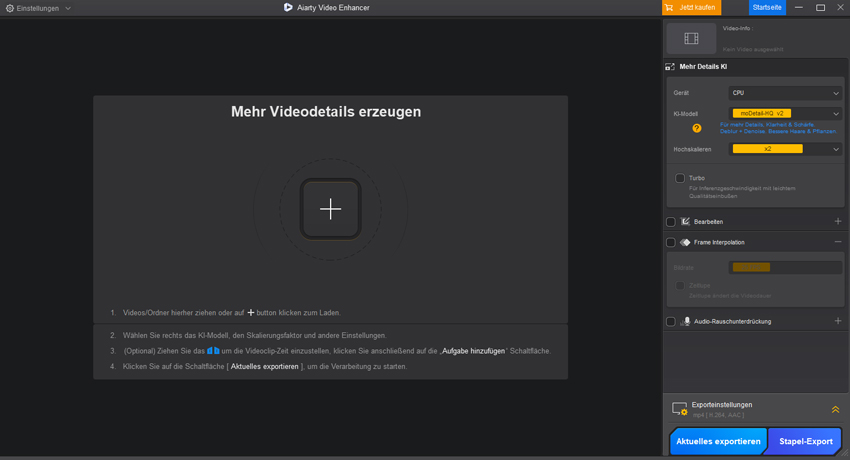Image resolution: width=850 pixels, height=460 pixels.
Task: Open the Bildrate dropdown
Action: pos(785,267)
